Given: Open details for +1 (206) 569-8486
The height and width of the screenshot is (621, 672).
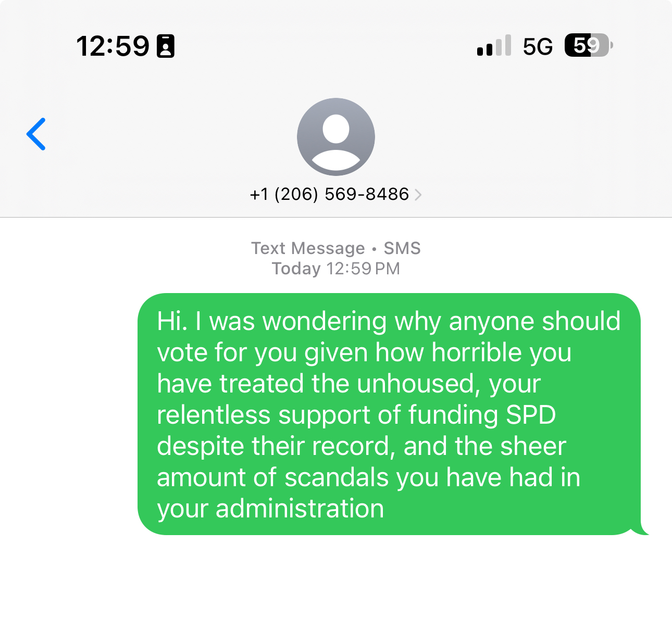Looking at the screenshot, I should coord(329,194).
